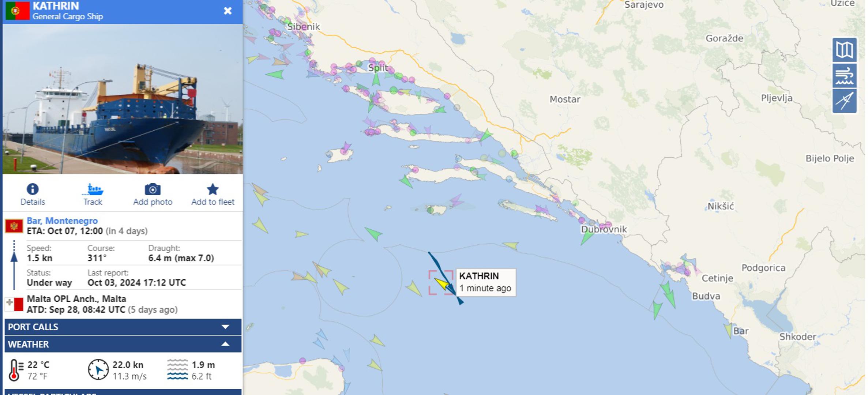Viewport: 868px width, 395px height.
Task: Collapse the WEATHER section
Action: pyautogui.click(x=123, y=344)
